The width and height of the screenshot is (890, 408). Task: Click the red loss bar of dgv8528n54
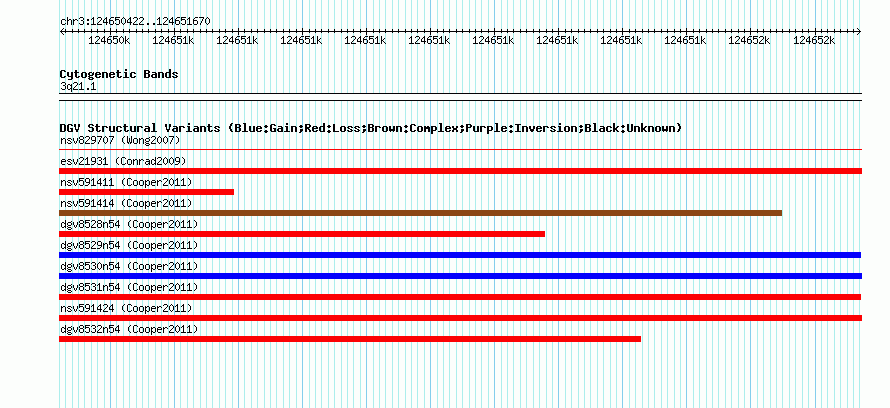pyautogui.click(x=302, y=234)
